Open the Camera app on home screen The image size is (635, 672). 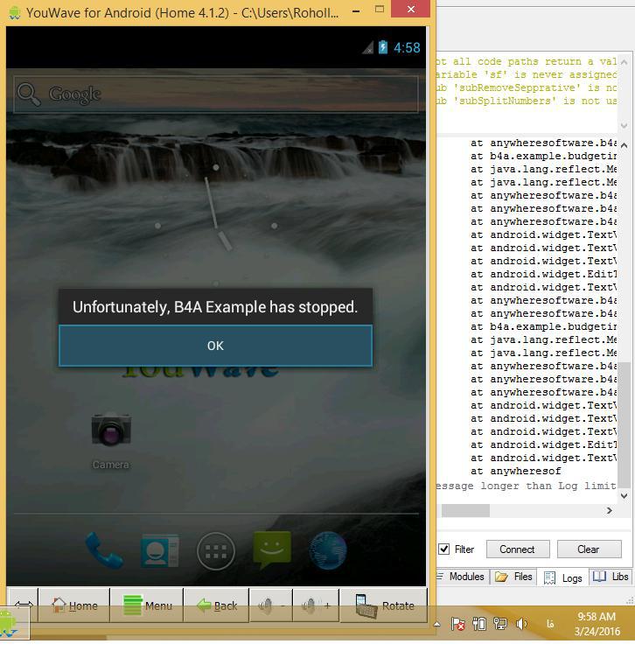point(111,431)
